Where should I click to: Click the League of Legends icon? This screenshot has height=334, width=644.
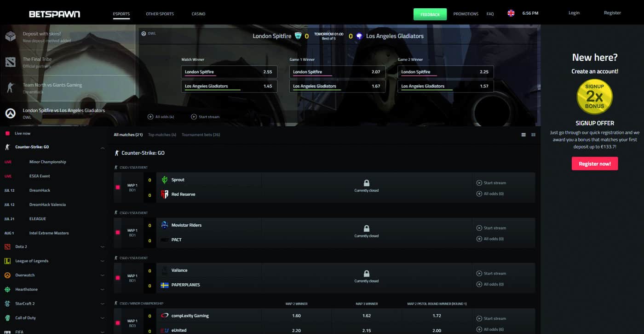pyautogui.click(x=7, y=261)
